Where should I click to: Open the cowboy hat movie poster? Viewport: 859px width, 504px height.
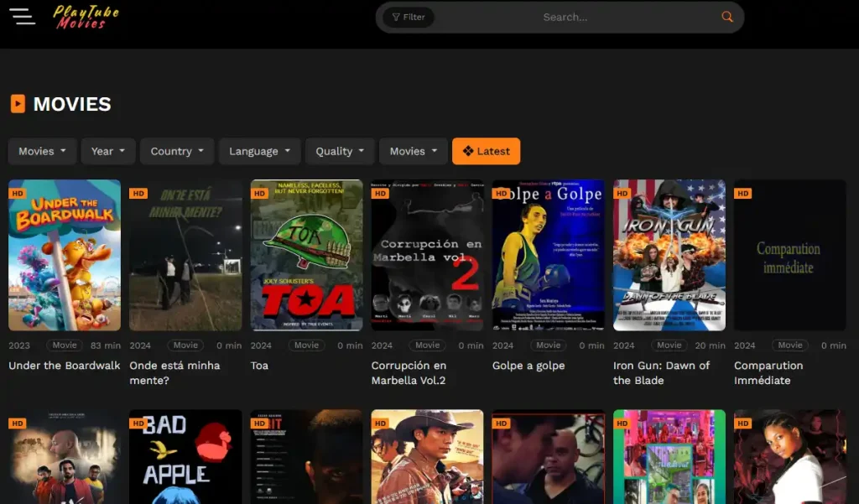pos(427,457)
